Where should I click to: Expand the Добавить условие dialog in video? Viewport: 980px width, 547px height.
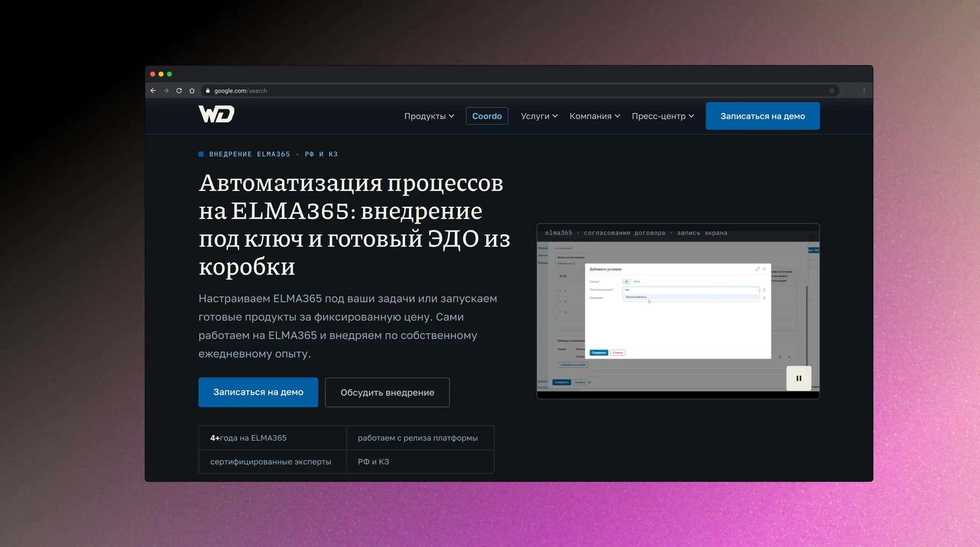pos(757,269)
